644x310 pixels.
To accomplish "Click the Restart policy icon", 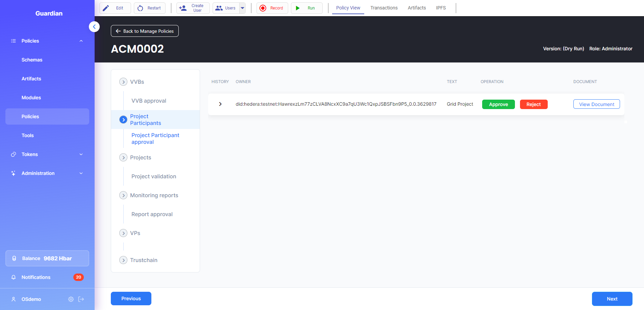I will [141, 8].
